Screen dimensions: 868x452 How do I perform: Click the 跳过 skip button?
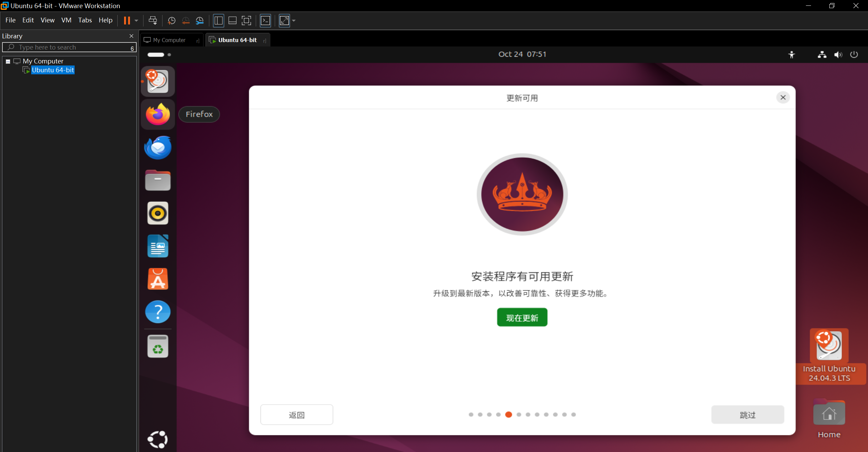click(x=747, y=415)
